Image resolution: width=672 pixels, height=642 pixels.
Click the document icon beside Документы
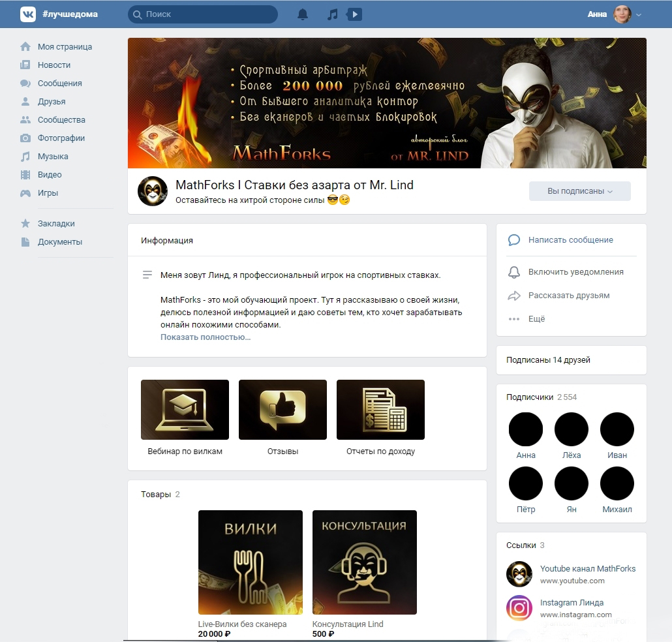pos(25,241)
